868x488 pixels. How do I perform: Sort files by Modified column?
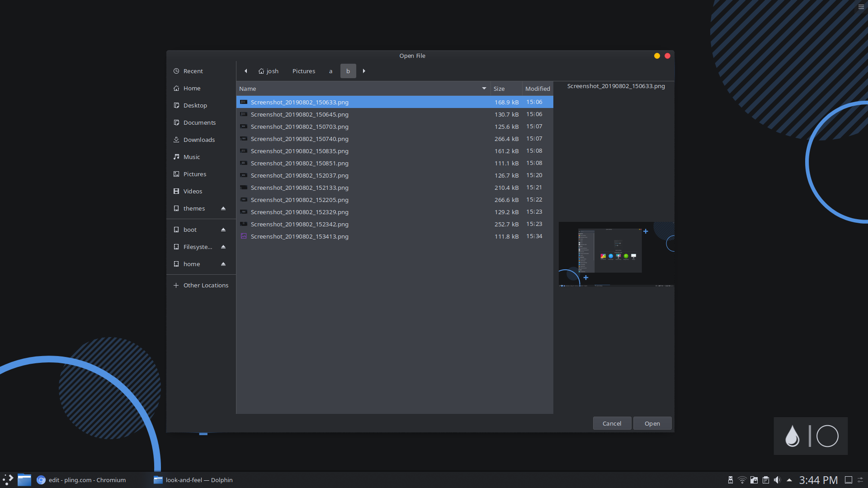point(538,89)
